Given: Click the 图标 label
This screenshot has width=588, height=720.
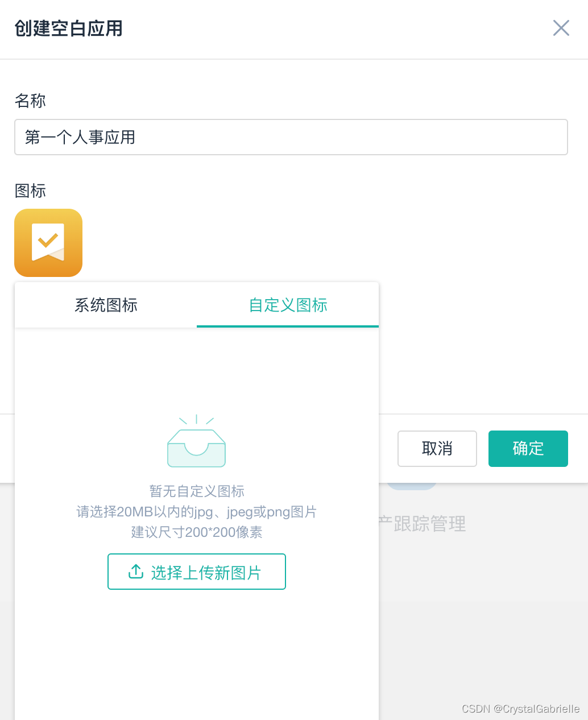Looking at the screenshot, I should click(30, 191).
